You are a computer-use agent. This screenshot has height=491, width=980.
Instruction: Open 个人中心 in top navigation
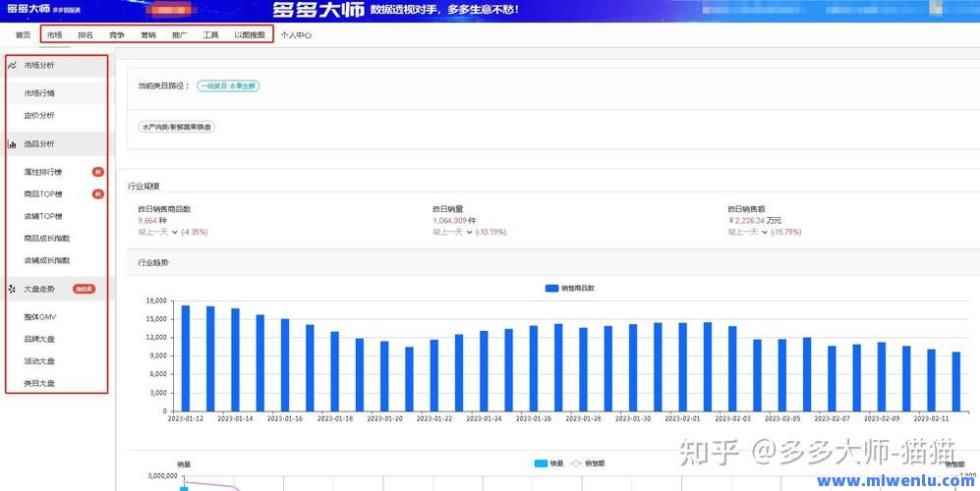296,34
